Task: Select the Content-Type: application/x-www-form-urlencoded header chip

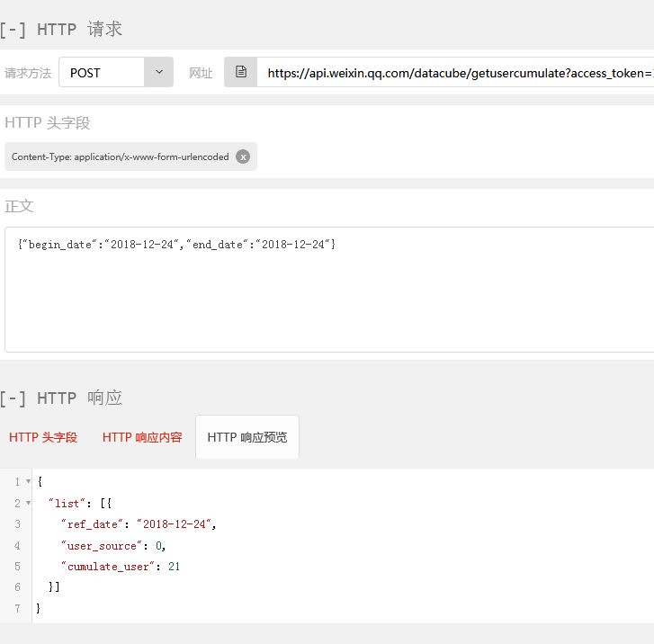Action: pyautogui.click(x=130, y=157)
